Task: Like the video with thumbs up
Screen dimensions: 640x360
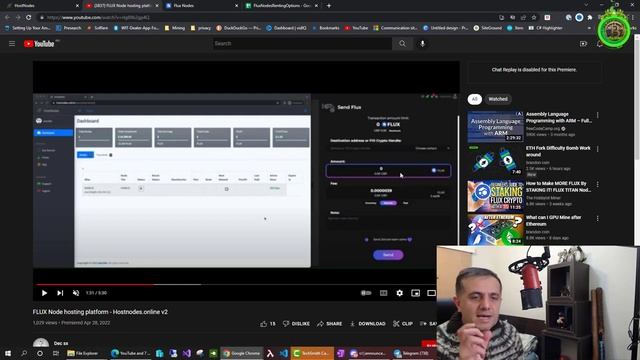Action: click(268, 324)
